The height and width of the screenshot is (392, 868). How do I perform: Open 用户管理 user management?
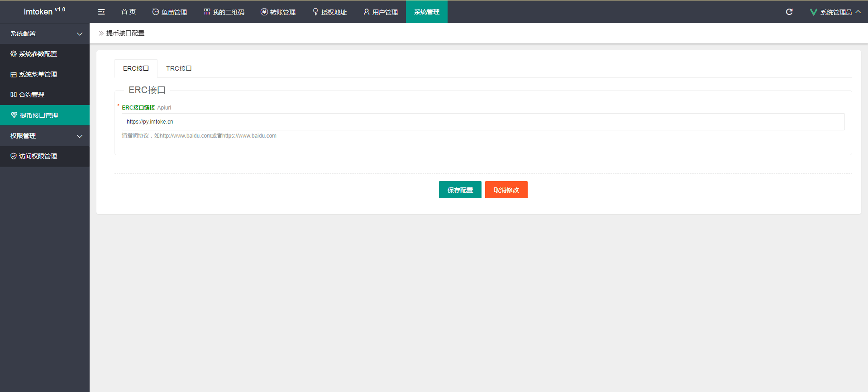pos(381,12)
